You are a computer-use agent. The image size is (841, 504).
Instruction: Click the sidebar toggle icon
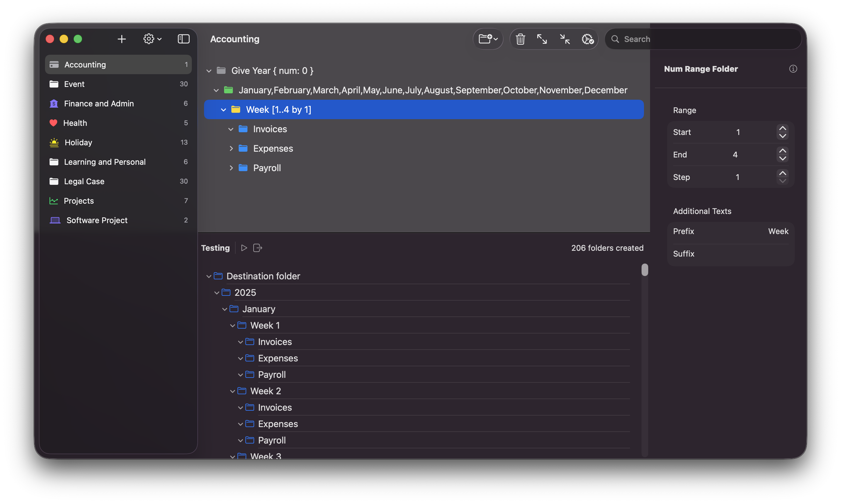point(183,39)
